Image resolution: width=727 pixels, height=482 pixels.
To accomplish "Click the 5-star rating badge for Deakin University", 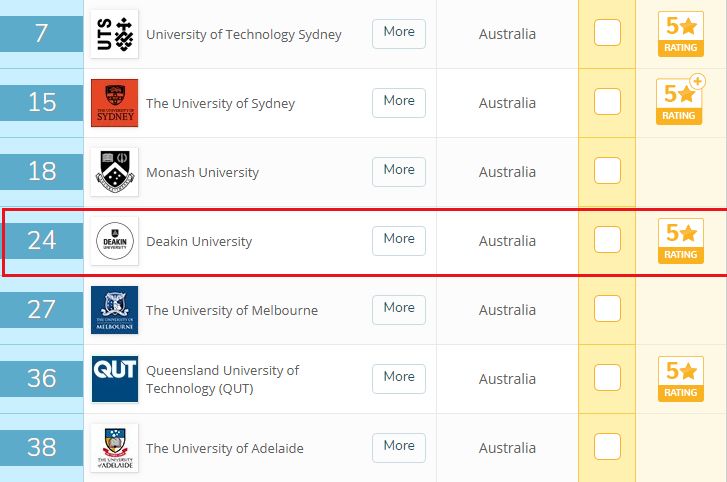I will [x=681, y=241].
